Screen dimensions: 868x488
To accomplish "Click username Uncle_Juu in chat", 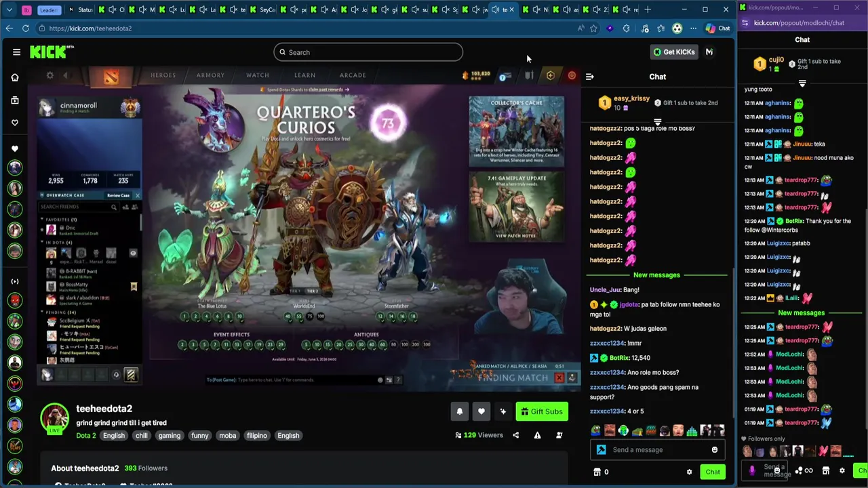I will click(x=605, y=290).
